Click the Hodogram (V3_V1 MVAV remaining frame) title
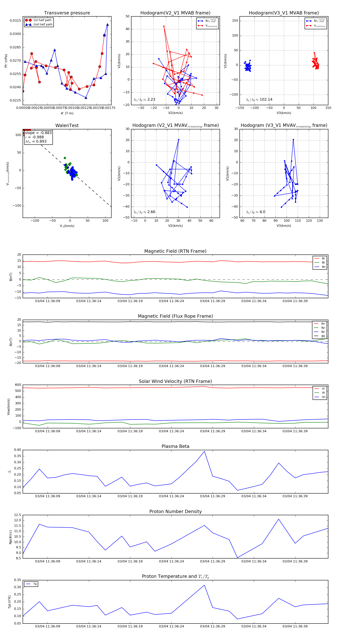The height and width of the screenshot is (644, 351). pos(284,125)
